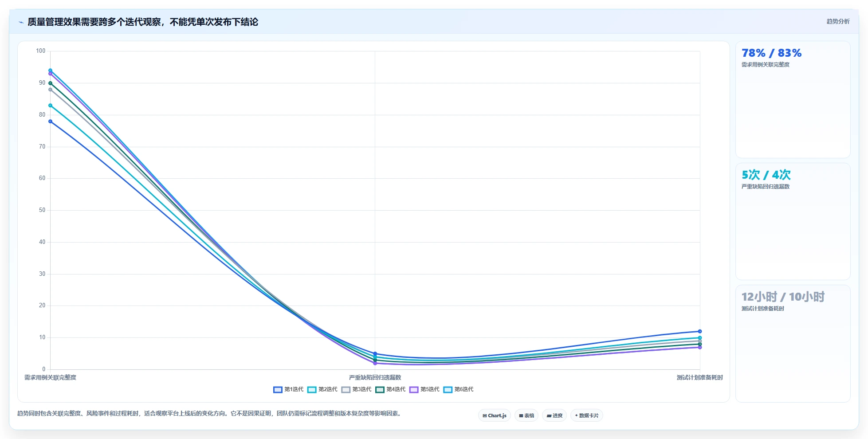Click the chart title text 质量管理效果
This screenshot has width=868, height=439.
point(54,22)
